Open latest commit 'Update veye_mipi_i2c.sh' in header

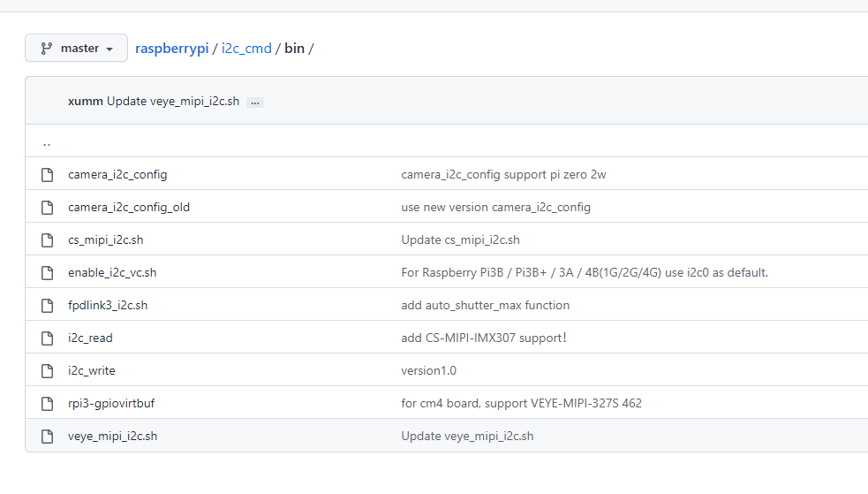(173, 102)
